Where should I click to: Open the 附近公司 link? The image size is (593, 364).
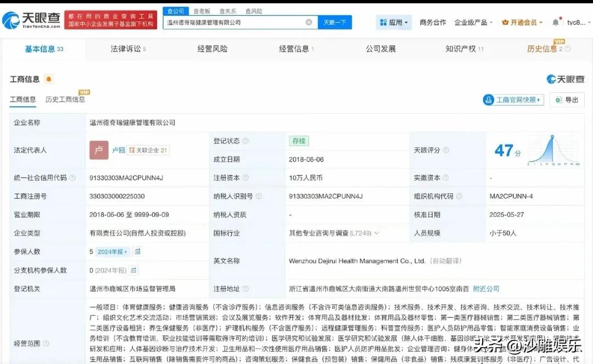486,289
